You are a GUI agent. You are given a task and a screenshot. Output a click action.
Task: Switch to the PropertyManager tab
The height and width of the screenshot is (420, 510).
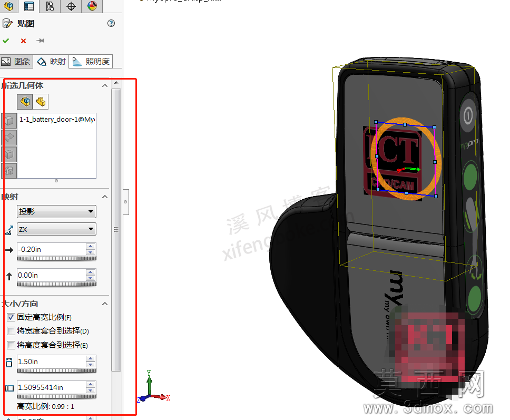(28, 6)
